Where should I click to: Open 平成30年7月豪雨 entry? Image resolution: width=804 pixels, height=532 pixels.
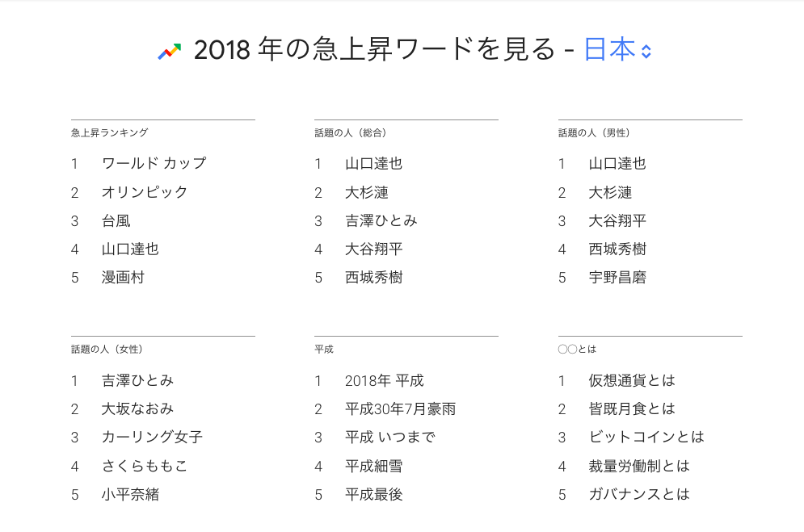coord(401,408)
